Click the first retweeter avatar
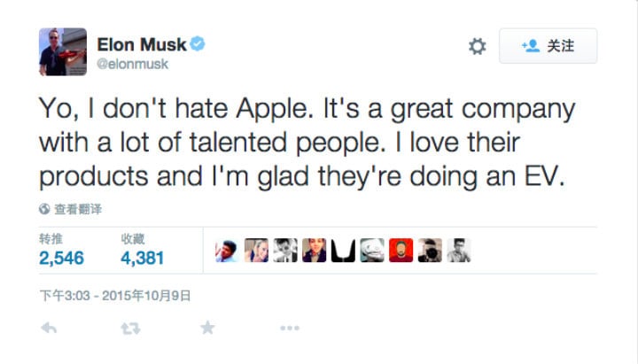The height and width of the screenshot is (364, 638). click(x=228, y=251)
